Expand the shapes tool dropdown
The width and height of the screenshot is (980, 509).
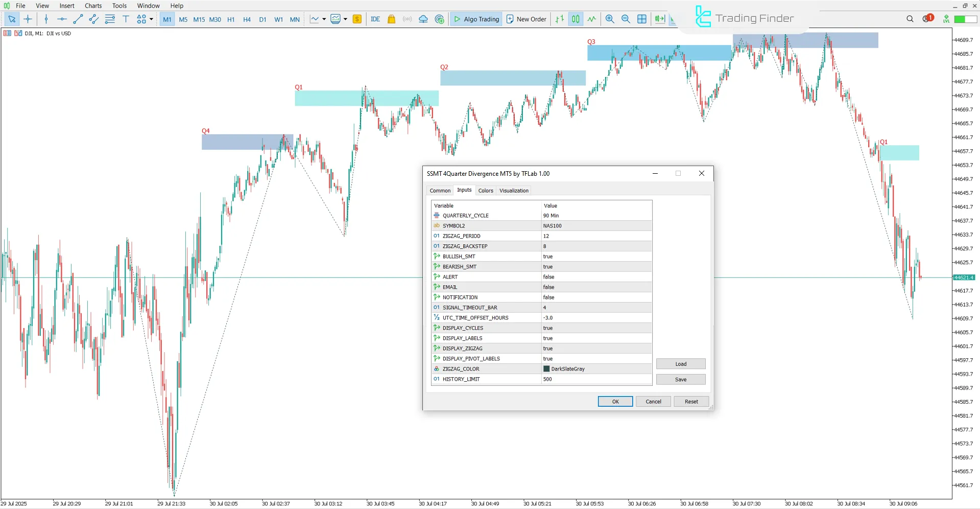point(151,19)
